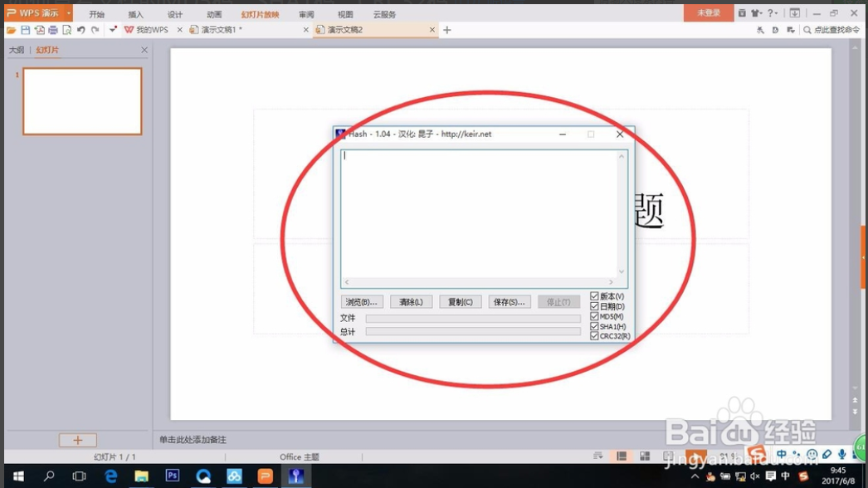Open the Windows Start menu
868x488 pixels.
tap(17, 476)
